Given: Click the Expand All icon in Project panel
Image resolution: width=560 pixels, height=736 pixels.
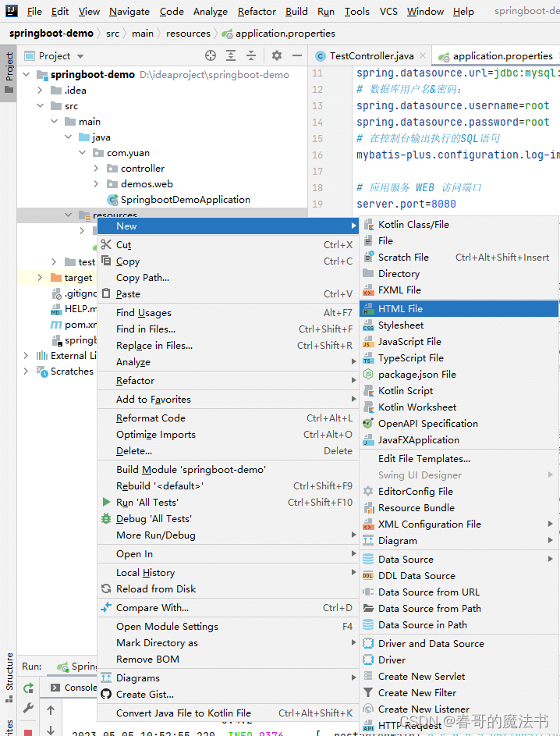Looking at the screenshot, I should (232, 55).
